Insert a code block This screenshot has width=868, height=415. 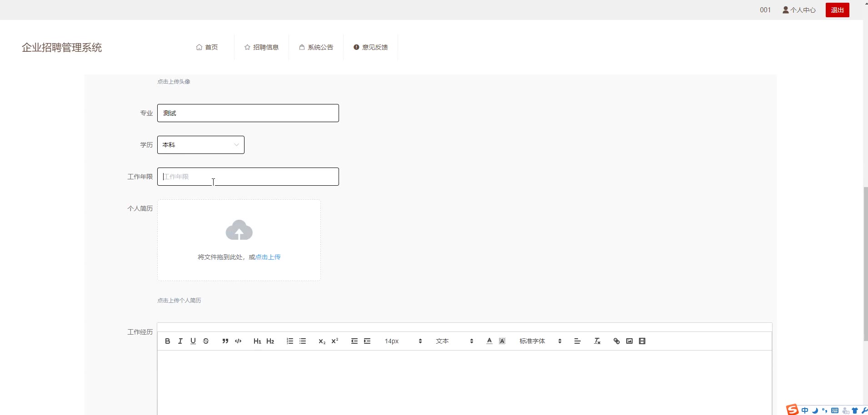[238, 341]
